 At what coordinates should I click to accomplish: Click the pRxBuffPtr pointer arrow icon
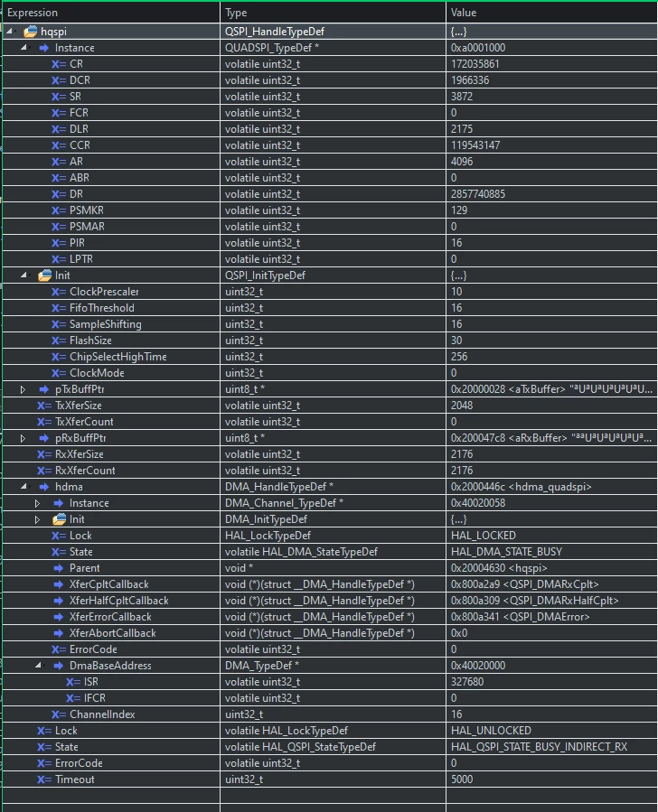[44, 437]
